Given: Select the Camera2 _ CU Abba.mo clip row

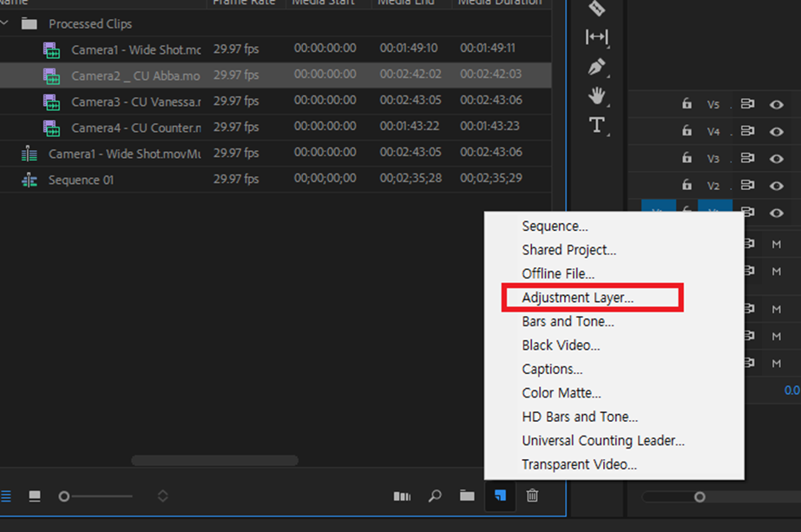Looking at the screenshot, I should point(275,76).
